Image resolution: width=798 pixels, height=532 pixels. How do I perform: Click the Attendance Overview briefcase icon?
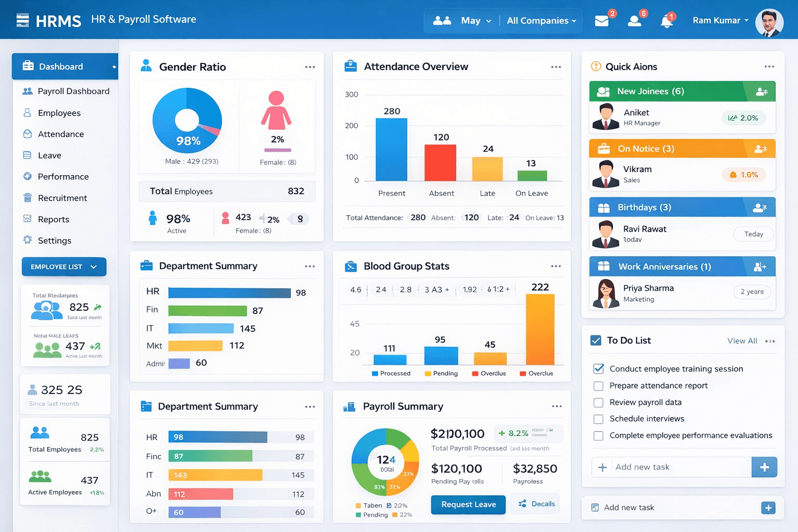click(x=351, y=66)
